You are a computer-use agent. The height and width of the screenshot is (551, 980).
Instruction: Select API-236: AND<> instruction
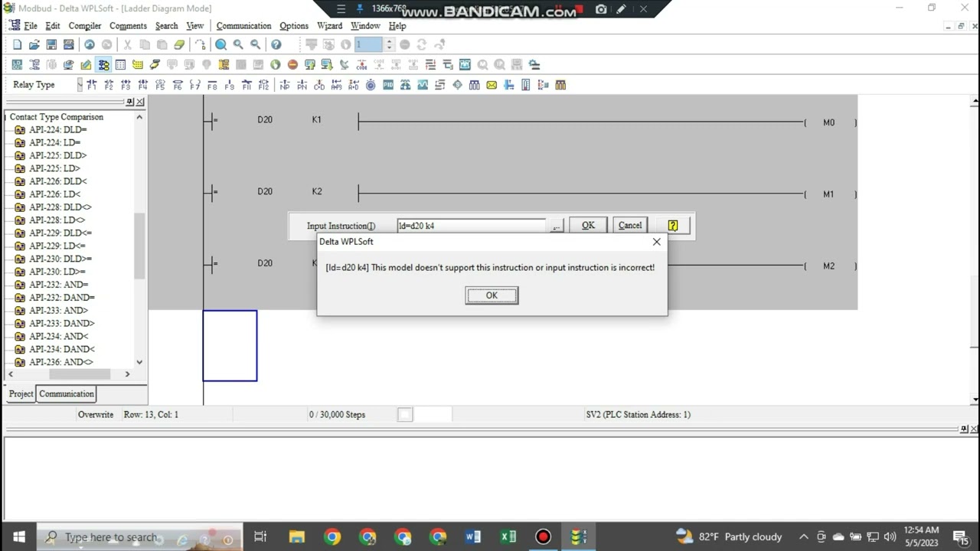(x=60, y=362)
